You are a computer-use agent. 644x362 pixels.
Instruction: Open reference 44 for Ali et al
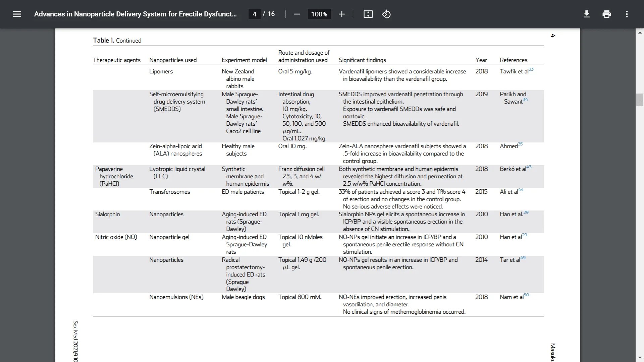[x=521, y=190]
